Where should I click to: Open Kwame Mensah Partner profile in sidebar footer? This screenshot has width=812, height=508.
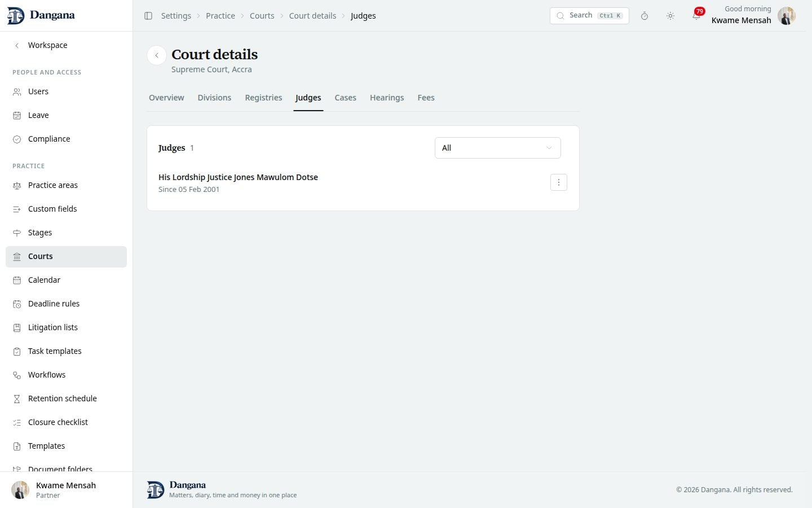(x=66, y=490)
